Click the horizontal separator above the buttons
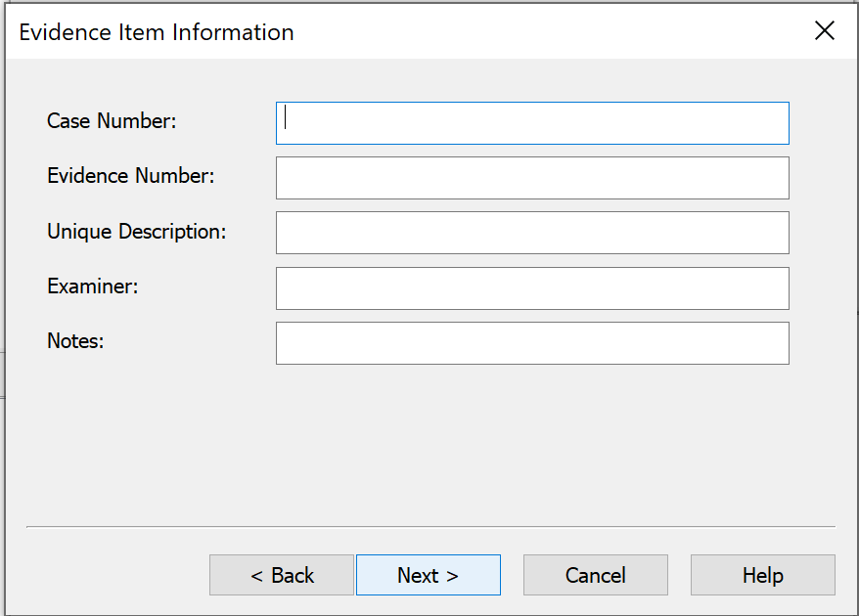 coord(430,527)
